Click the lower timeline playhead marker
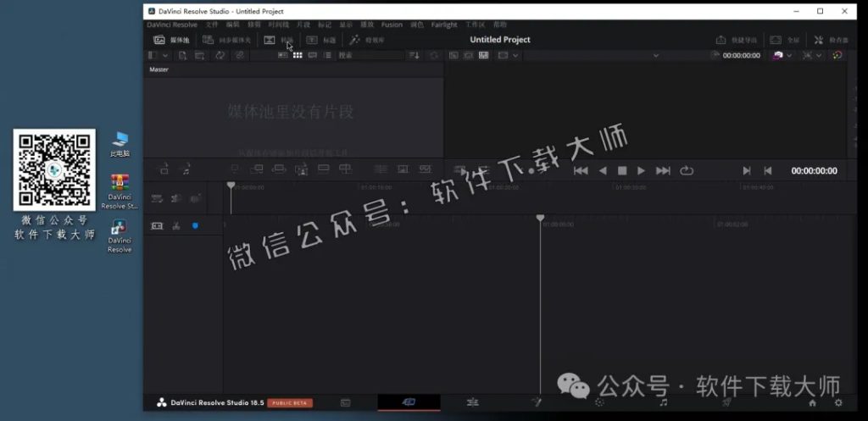This screenshot has width=868, height=421. (x=540, y=218)
